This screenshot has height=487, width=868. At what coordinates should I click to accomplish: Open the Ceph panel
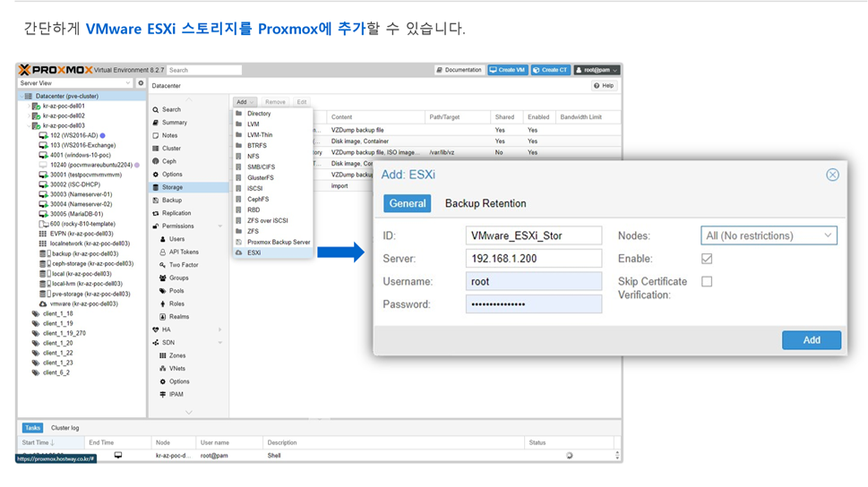coord(165,161)
